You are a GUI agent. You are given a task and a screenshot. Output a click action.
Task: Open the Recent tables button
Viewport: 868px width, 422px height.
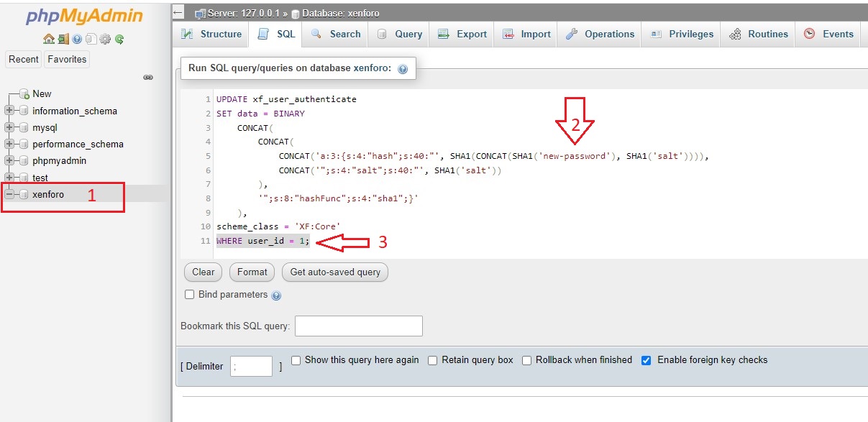(x=24, y=60)
